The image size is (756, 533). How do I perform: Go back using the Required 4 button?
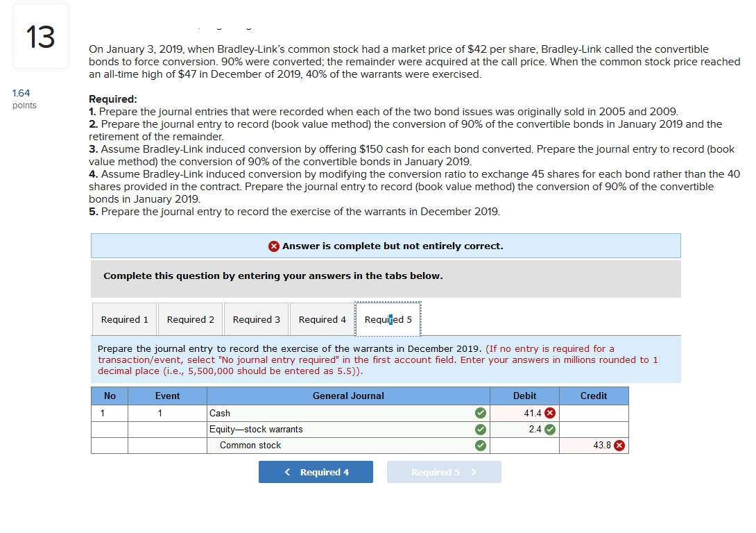point(316,472)
